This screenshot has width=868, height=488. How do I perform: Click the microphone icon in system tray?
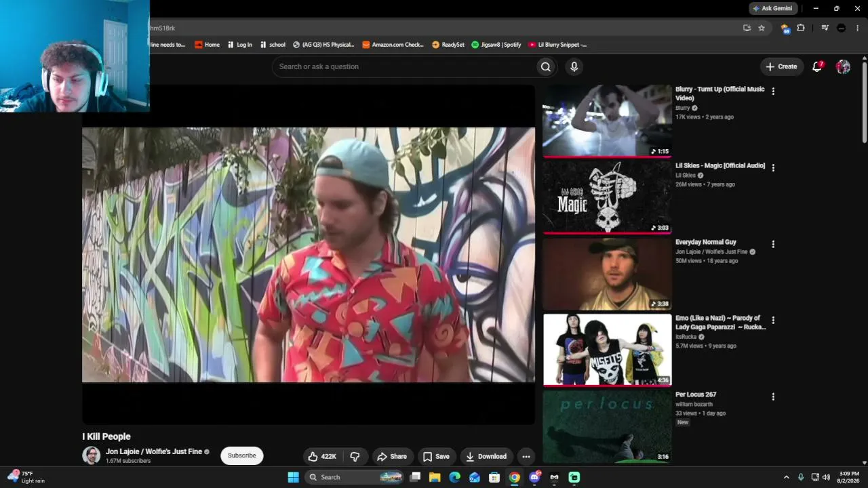point(801,477)
